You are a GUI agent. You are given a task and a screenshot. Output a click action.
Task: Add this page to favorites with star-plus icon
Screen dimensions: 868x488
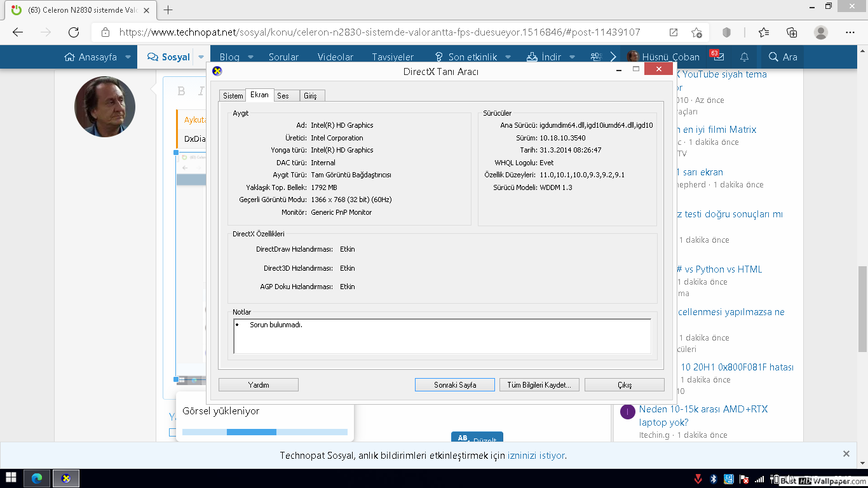(x=696, y=32)
